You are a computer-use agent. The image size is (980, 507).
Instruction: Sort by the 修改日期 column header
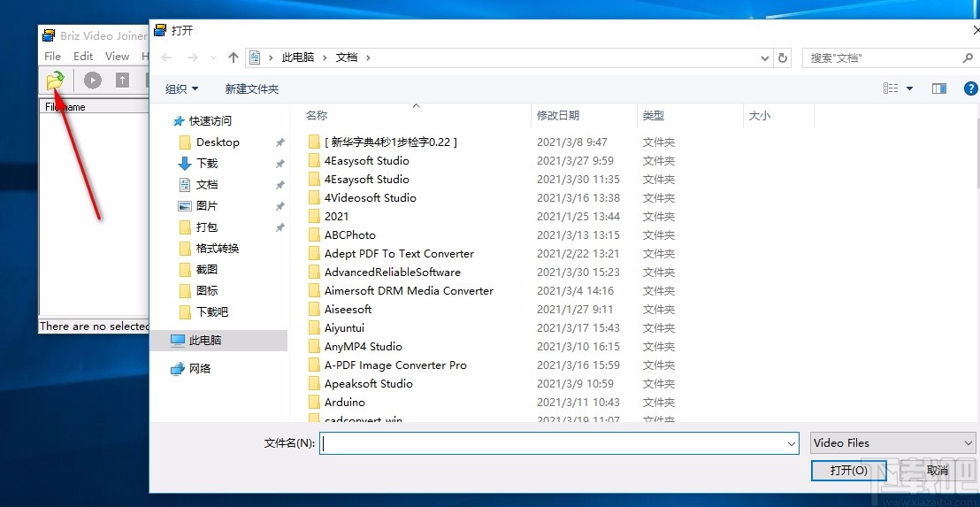click(x=558, y=116)
